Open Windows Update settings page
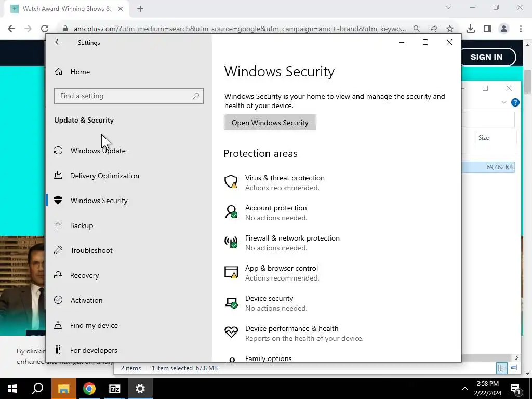 (98, 151)
